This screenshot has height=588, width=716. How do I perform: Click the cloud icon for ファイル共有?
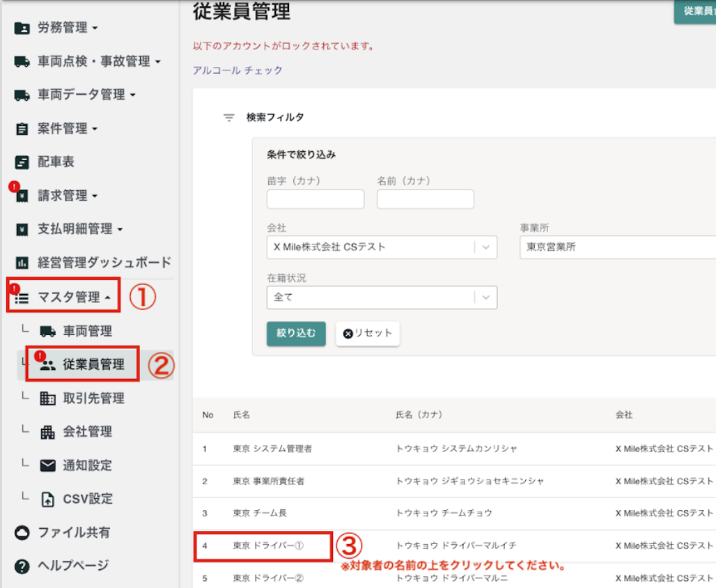[22, 532]
